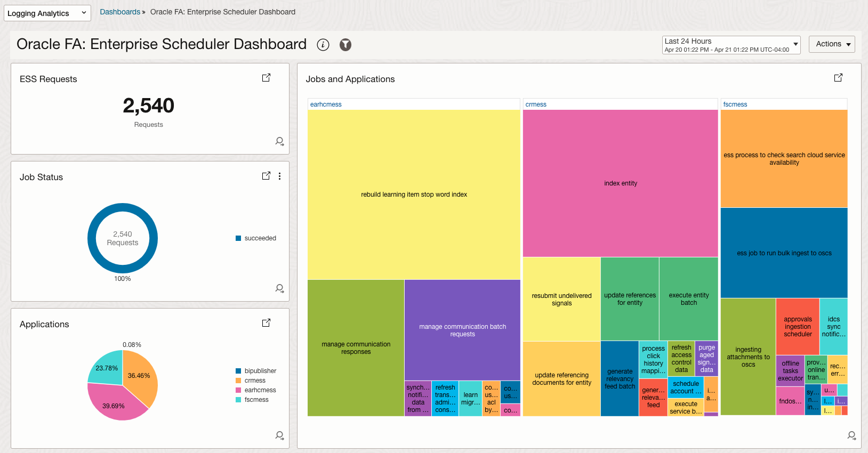Select manage communication batch requests tile
Image resolution: width=868 pixels, height=453 pixels.
pyautogui.click(x=462, y=330)
